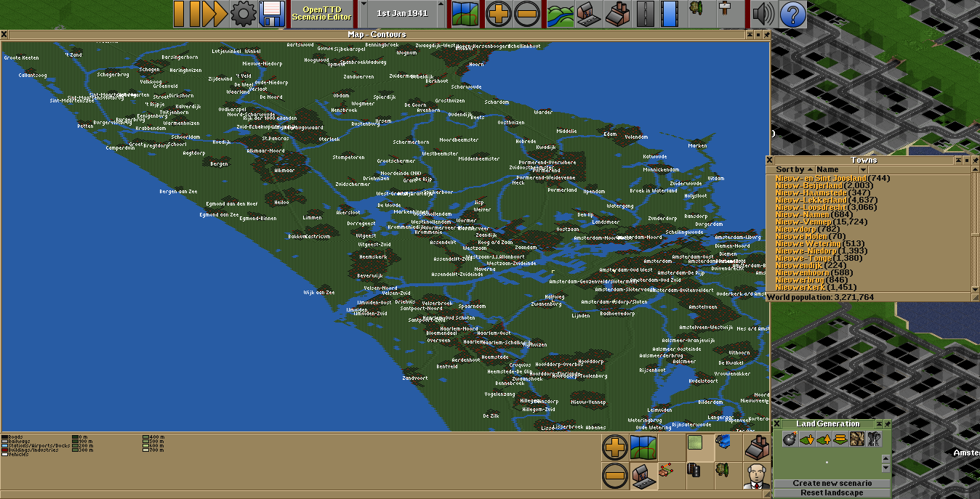Click the floppy disk save scenario icon
Viewport: 980px width, 499px height.
(271, 14)
